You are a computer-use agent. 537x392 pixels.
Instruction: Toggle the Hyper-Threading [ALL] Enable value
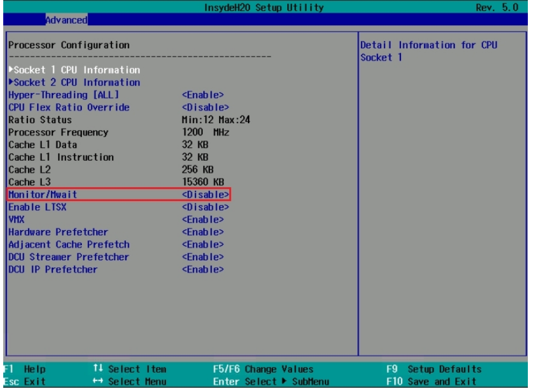(x=203, y=95)
